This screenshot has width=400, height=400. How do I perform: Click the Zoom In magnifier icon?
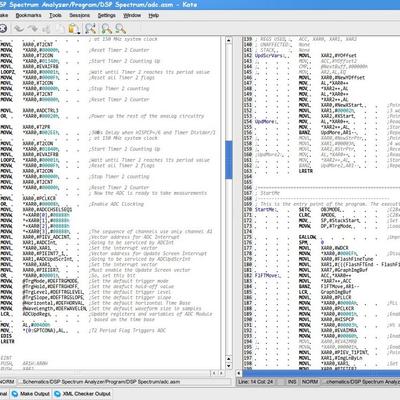coord(107,29)
